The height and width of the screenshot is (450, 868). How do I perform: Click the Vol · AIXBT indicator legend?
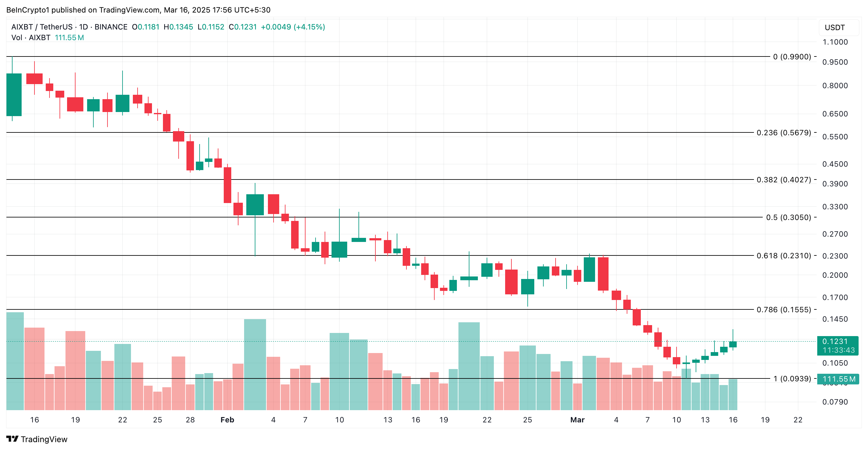coord(31,37)
